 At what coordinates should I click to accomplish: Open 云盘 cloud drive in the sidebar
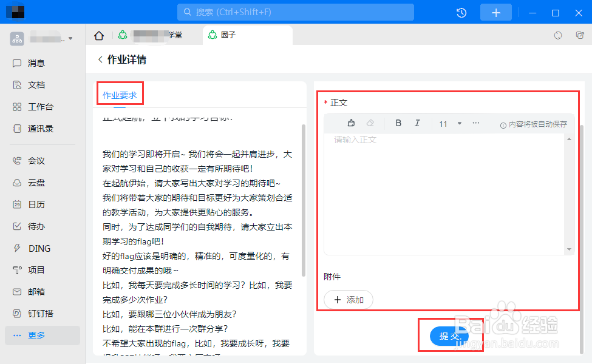(36, 182)
